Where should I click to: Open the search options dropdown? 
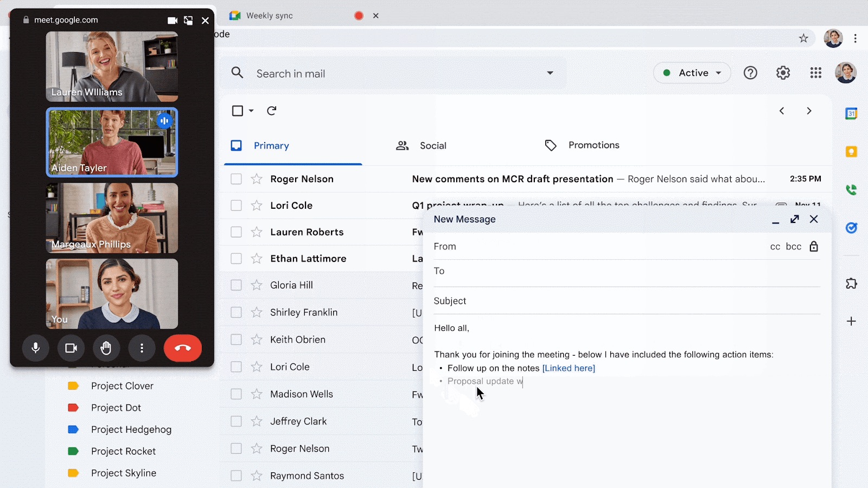(x=550, y=73)
